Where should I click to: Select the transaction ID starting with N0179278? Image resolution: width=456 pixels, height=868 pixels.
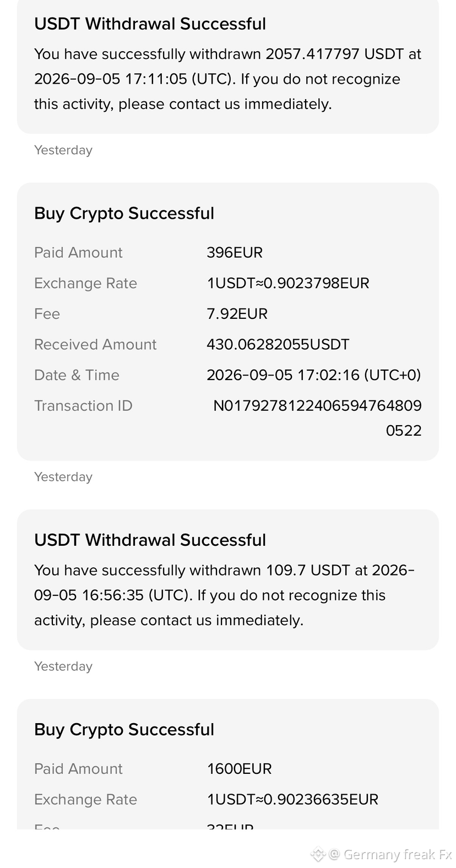pyautogui.click(x=317, y=418)
